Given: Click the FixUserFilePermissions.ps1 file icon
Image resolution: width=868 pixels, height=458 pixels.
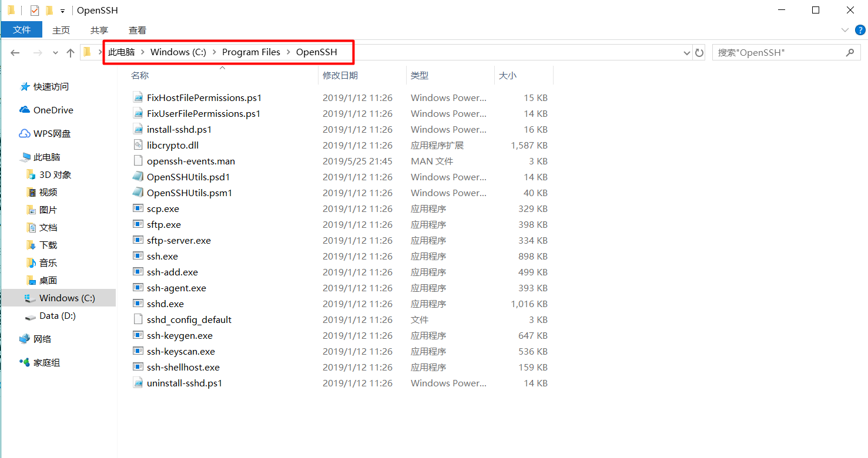Looking at the screenshot, I should click(x=138, y=113).
